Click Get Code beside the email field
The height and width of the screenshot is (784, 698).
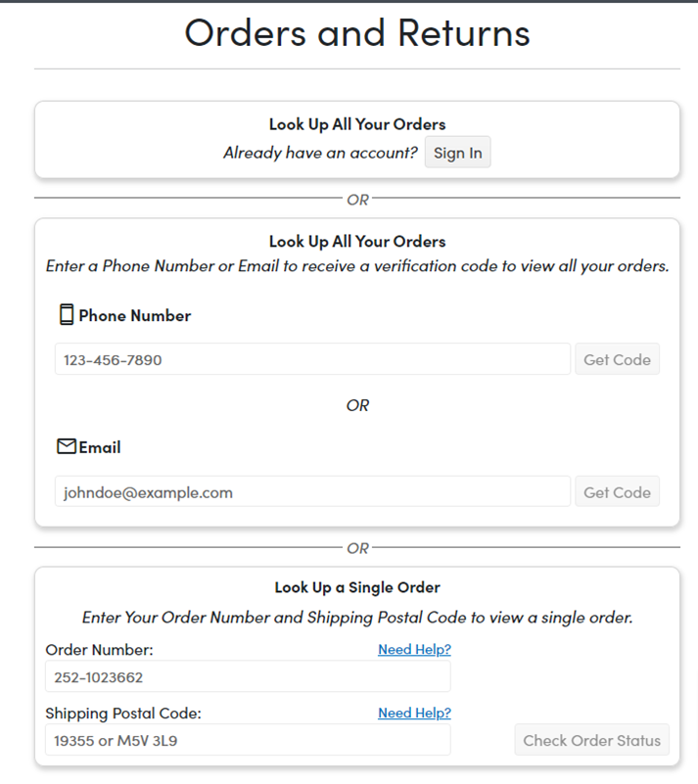pyautogui.click(x=617, y=492)
